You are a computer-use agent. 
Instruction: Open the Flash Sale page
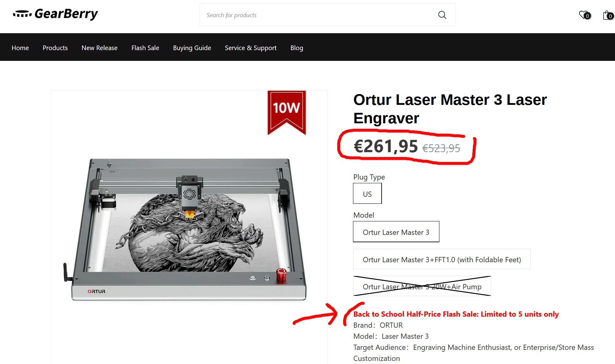[x=145, y=48]
